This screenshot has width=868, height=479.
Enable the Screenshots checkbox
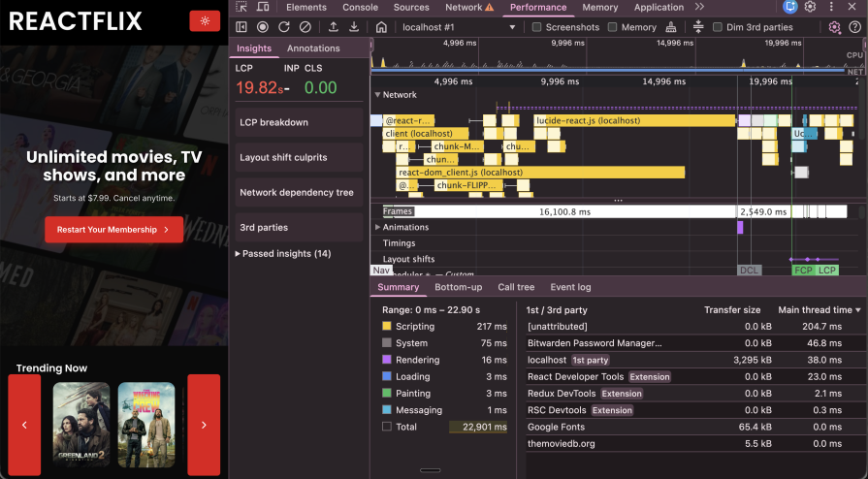coord(537,27)
